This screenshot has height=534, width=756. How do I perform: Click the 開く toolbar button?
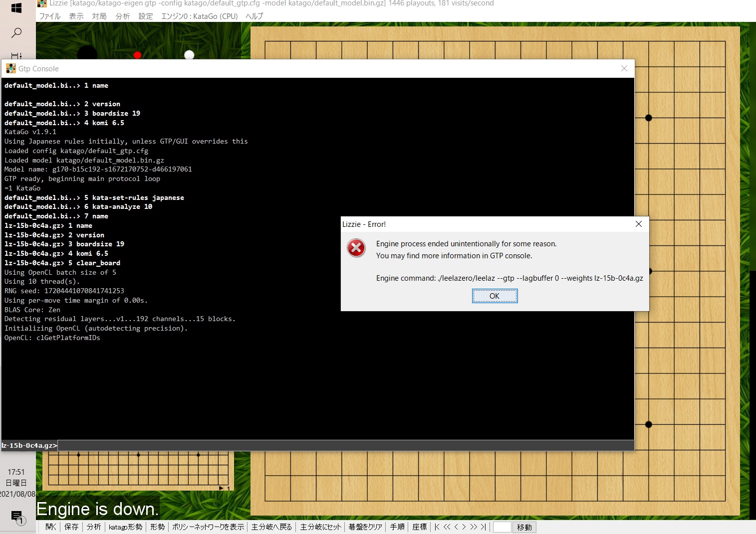[51, 527]
